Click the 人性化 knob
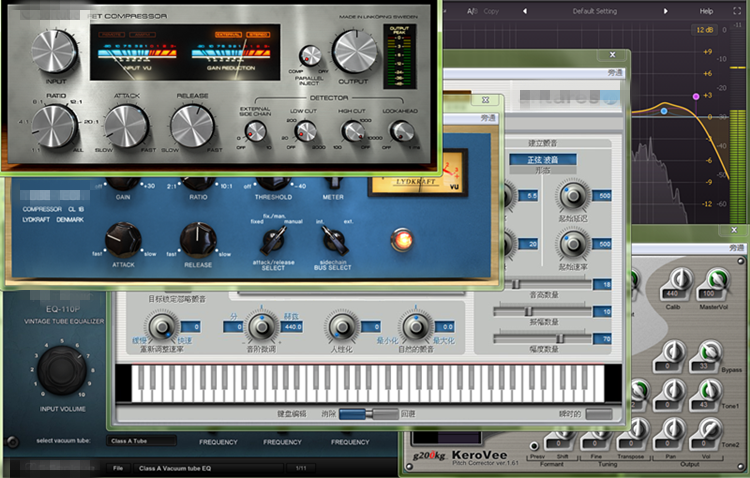 [x=342, y=327]
